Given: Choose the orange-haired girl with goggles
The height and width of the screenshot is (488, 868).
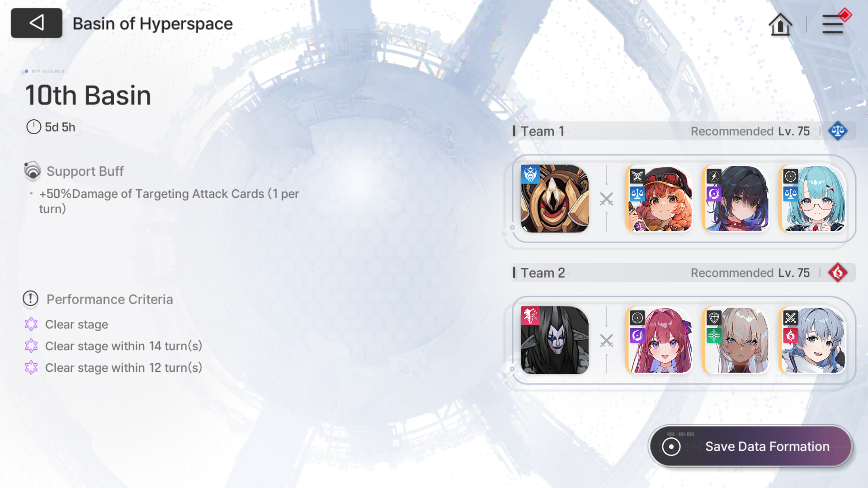Looking at the screenshot, I should [659, 199].
